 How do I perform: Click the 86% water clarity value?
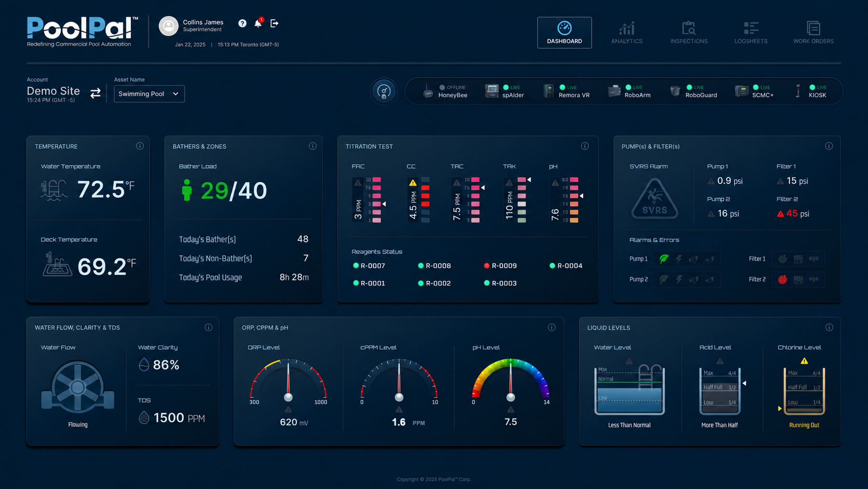[x=166, y=365]
